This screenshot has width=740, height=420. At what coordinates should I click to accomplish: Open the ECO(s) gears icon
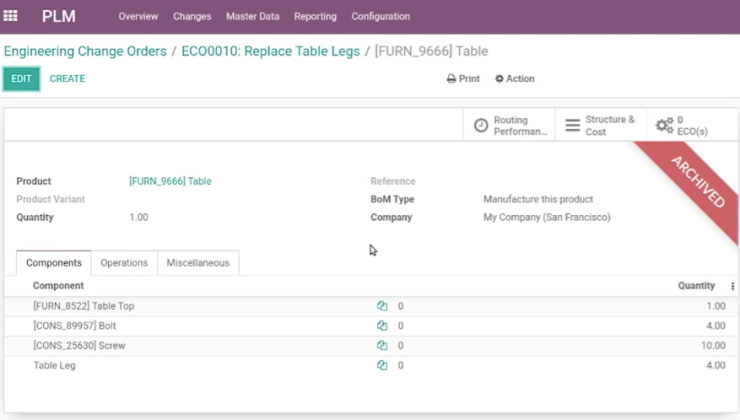click(664, 126)
